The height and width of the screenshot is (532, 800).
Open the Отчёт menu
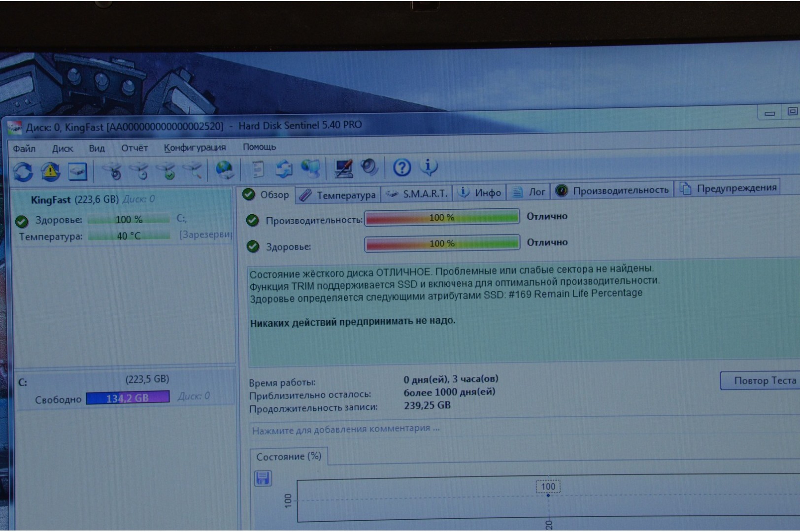(134, 148)
